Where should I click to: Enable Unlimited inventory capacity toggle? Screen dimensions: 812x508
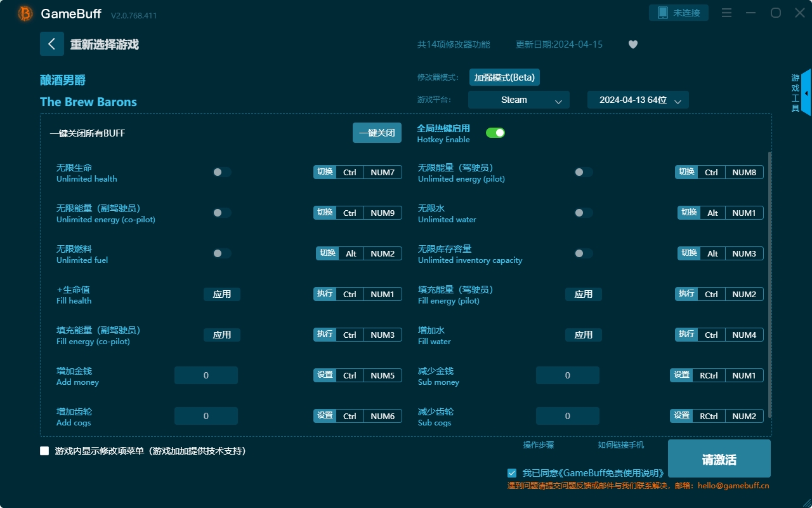[583, 253]
